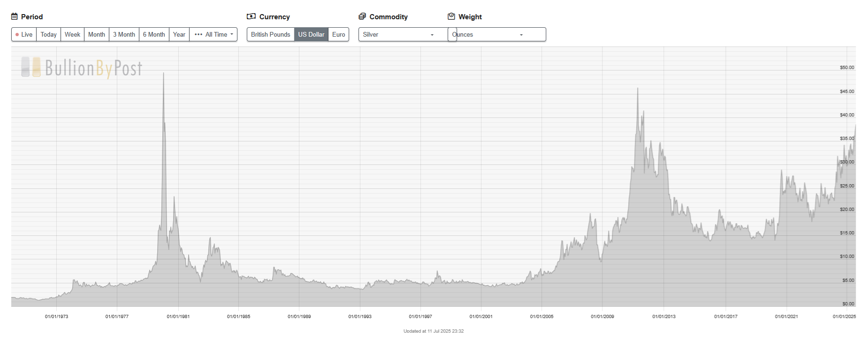Switch currency to British Pounds
This screenshot has height=343, width=868.
[271, 34]
